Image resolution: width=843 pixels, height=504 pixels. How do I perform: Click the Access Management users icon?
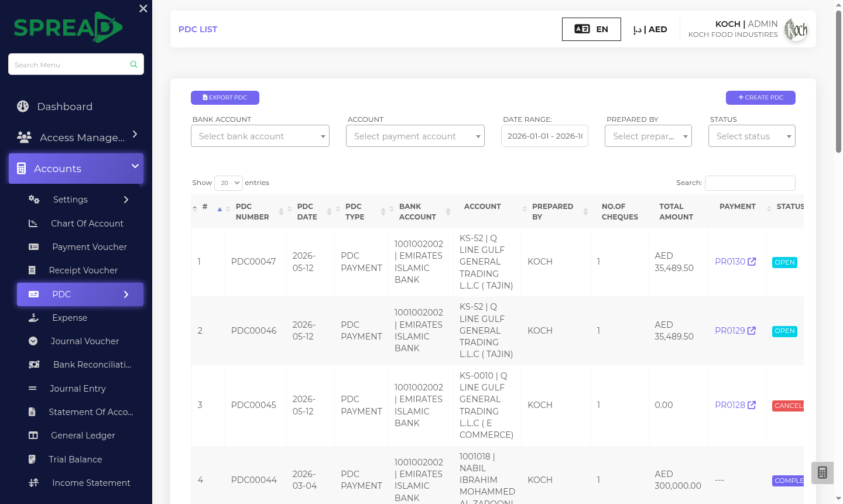tap(24, 137)
